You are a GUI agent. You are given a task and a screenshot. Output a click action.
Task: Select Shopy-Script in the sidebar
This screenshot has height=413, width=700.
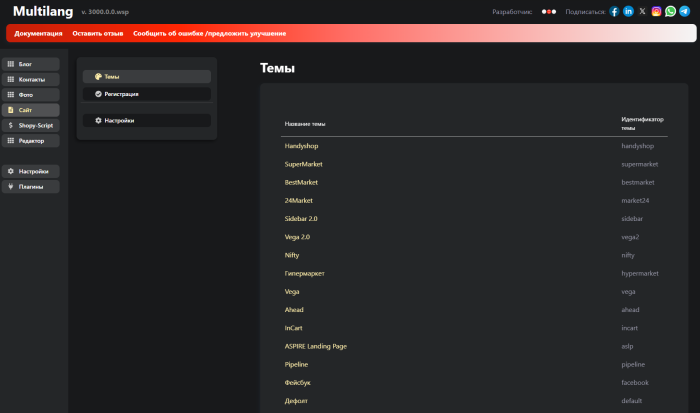click(31, 125)
